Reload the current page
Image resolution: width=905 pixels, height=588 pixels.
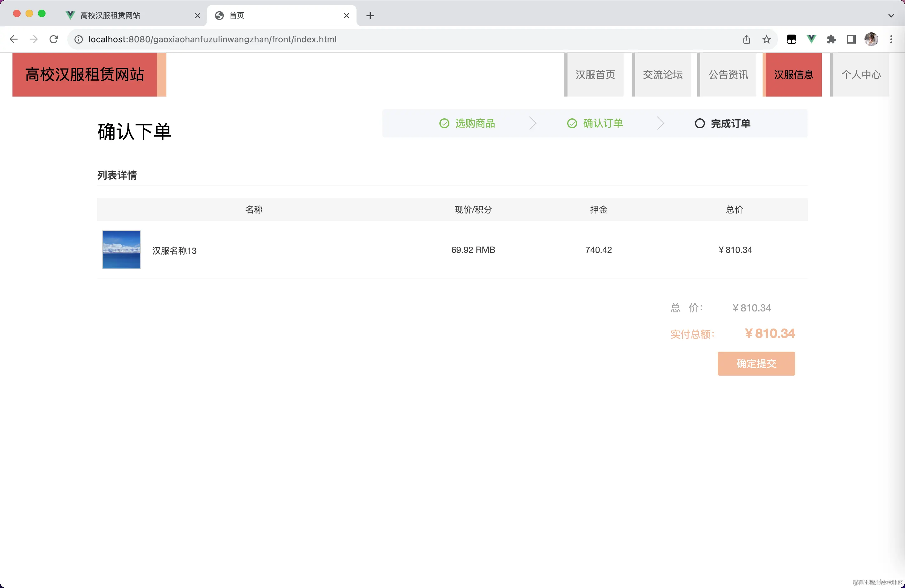(x=54, y=39)
